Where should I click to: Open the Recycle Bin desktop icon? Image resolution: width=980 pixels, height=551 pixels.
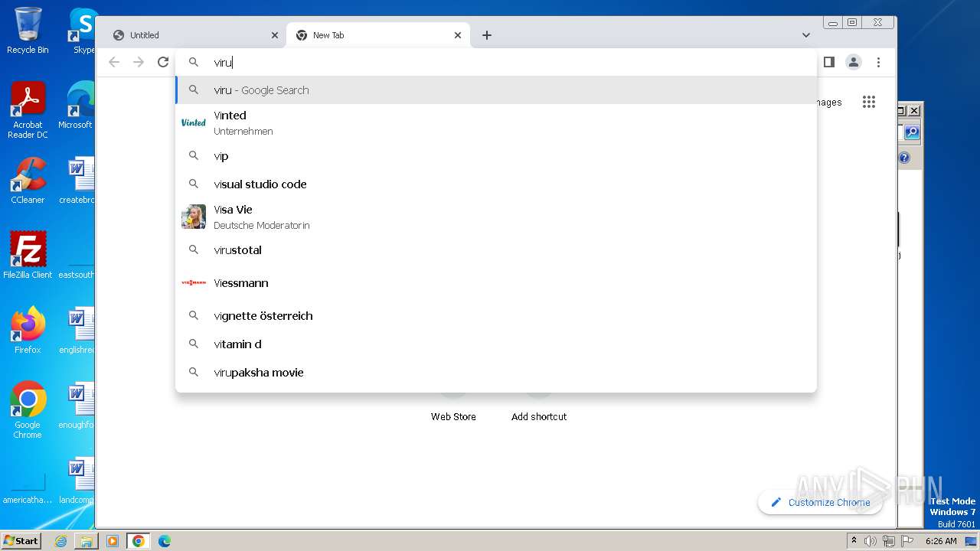[28, 31]
